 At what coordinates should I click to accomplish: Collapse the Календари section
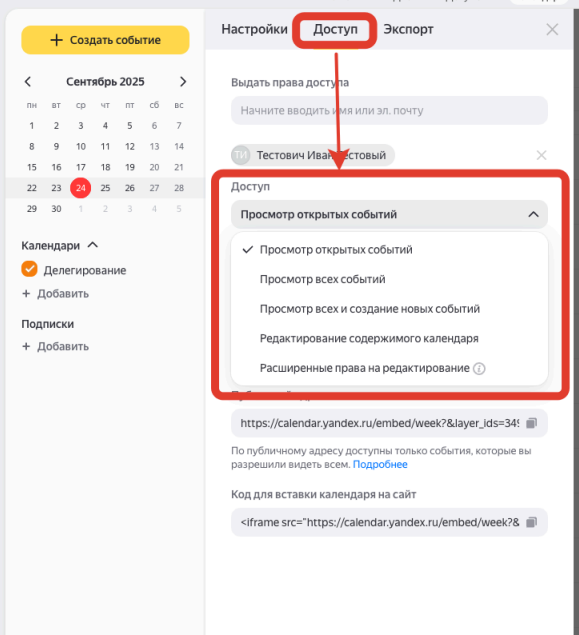93,245
